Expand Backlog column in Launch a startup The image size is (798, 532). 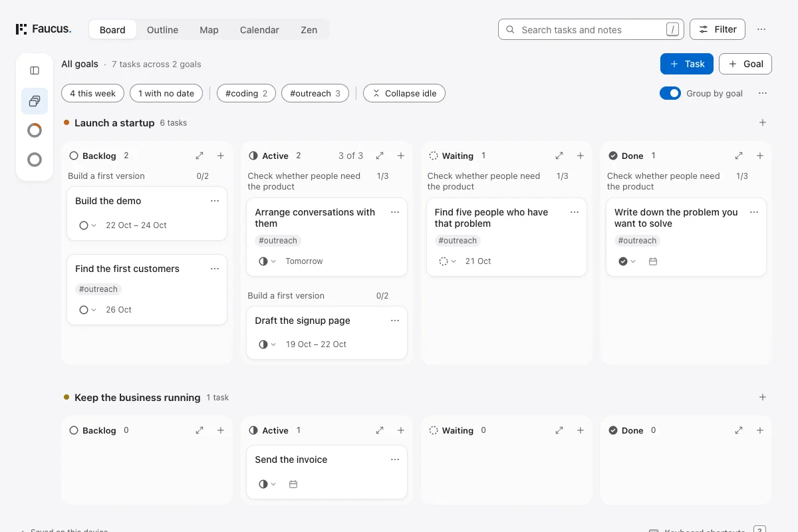tap(199, 156)
